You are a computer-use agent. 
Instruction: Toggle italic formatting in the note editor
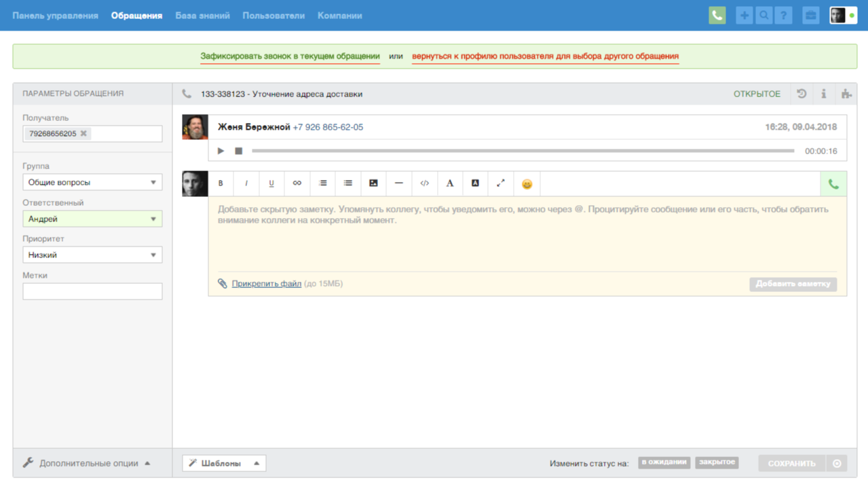pos(246,183)
